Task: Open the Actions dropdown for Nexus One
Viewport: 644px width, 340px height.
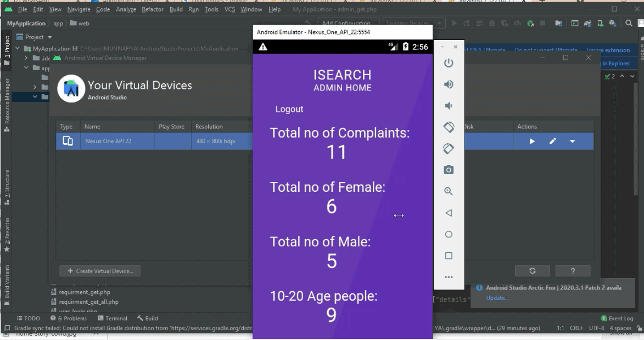Action: pyautogui.click(x=572, y=140)
